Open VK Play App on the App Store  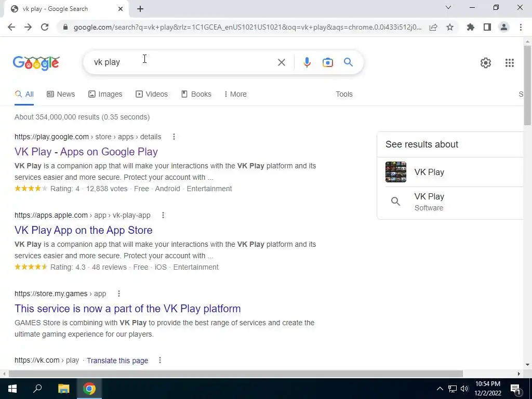84,230
